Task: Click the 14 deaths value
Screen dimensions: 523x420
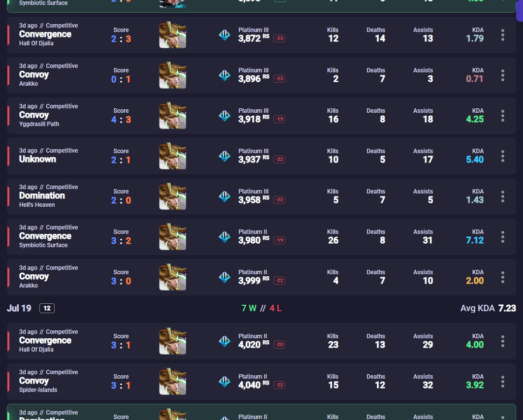Action: click(x=380, y=38)
